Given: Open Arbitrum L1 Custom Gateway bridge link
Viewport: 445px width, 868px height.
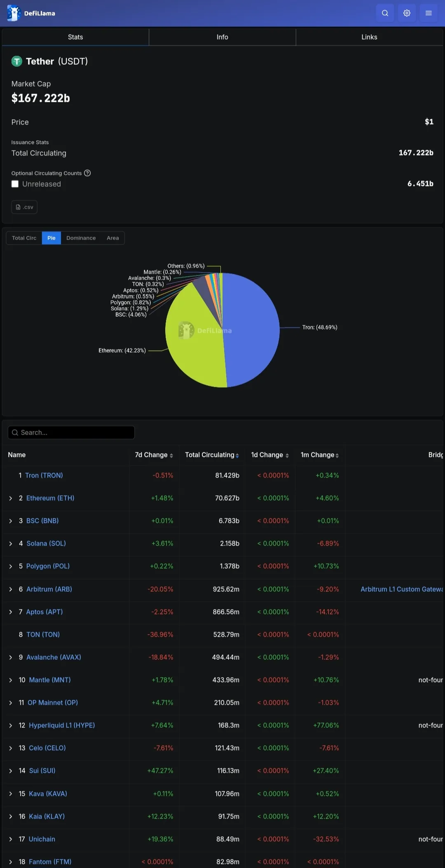Looking at the screenshot, I should (x=402, y=589).
